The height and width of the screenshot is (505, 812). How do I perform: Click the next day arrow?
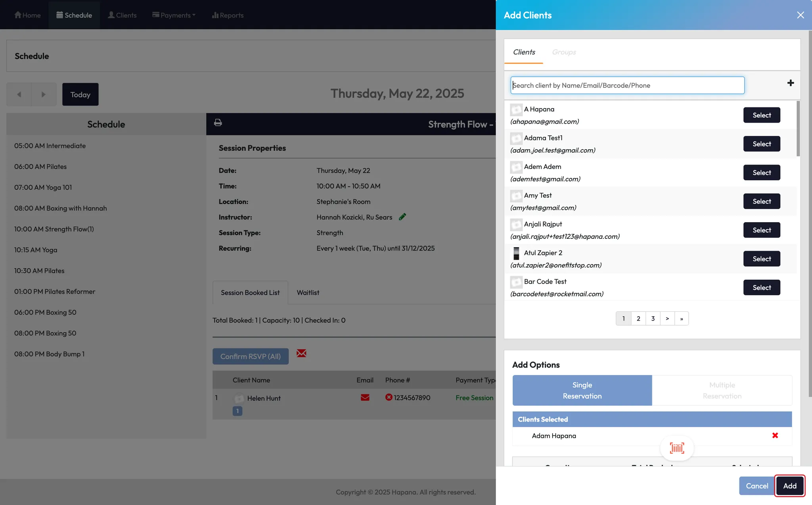[44, 94]
